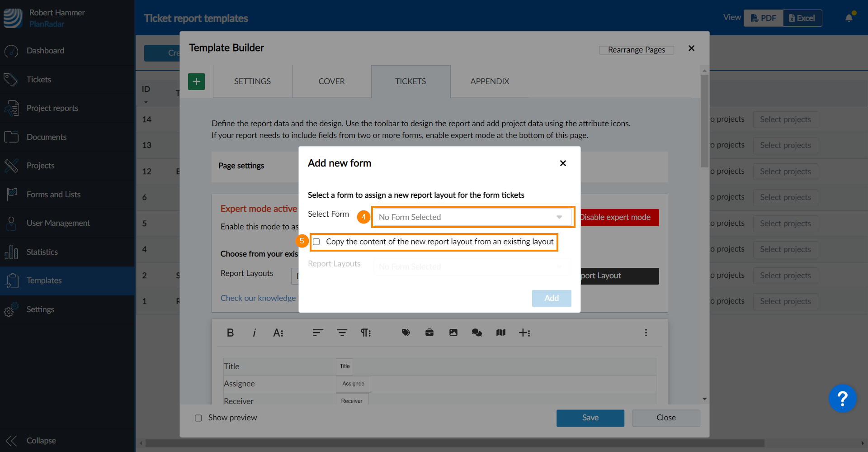Viewport: 868px width, 452px height.
Task: Switch to the APPENDIX tab
Action: (x=490, y=81)
